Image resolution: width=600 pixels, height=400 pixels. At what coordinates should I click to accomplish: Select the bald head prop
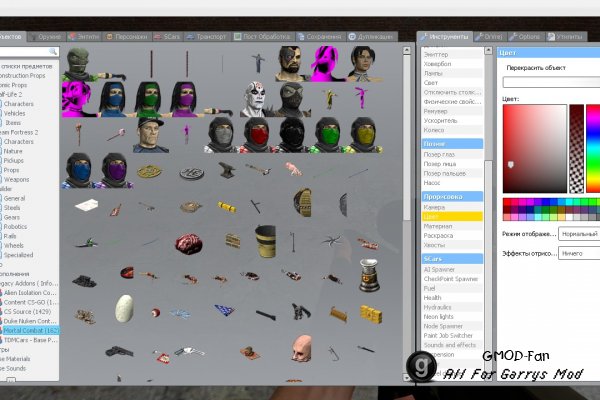point(302,348)
